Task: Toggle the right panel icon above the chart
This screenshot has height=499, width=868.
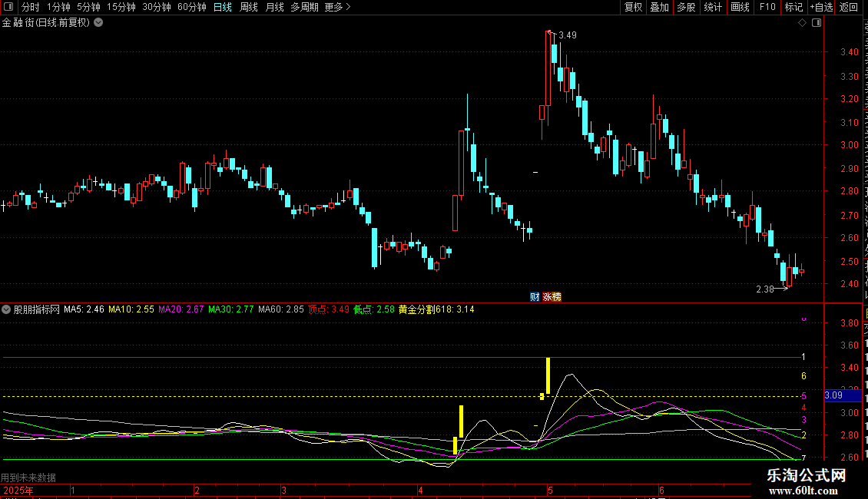Action: pos(817,23)
